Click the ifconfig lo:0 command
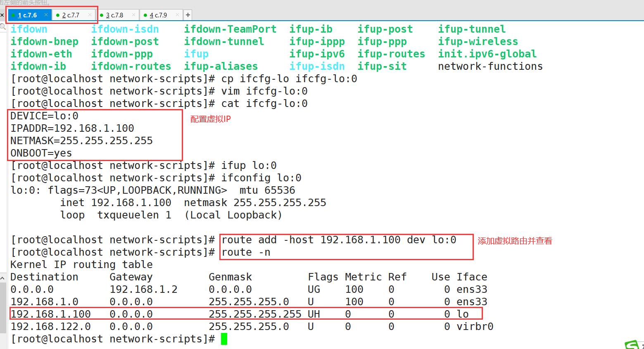This screenshot has width=644, height=349. pos(261,178)
